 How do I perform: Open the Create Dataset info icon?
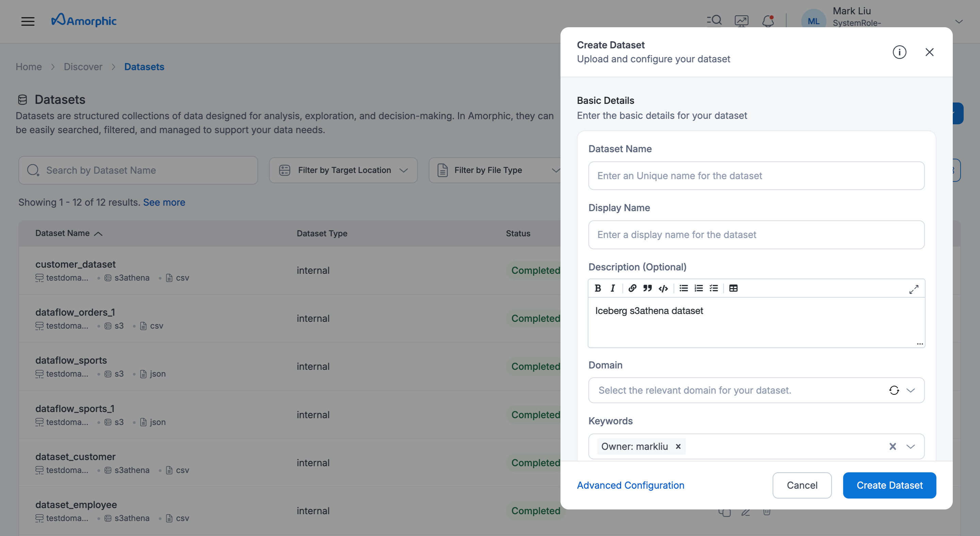[x=899, y=52]
